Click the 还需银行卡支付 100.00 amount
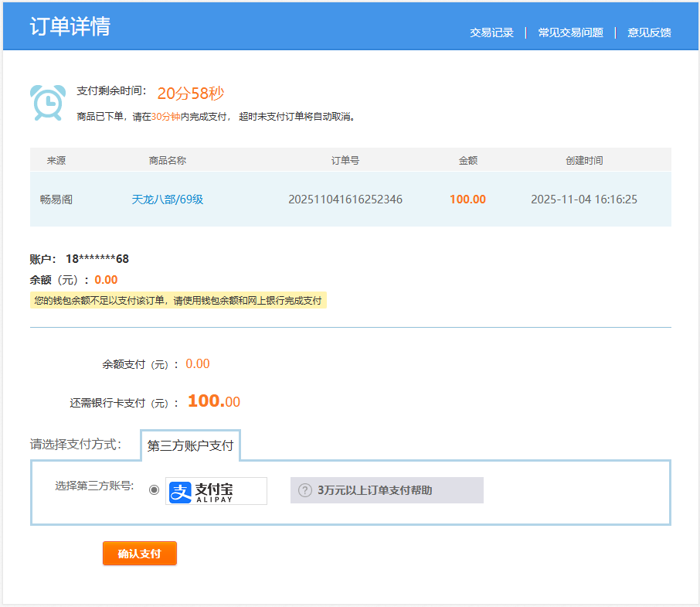This screenshot has height=607, width=700. click(x=213, y=401)
